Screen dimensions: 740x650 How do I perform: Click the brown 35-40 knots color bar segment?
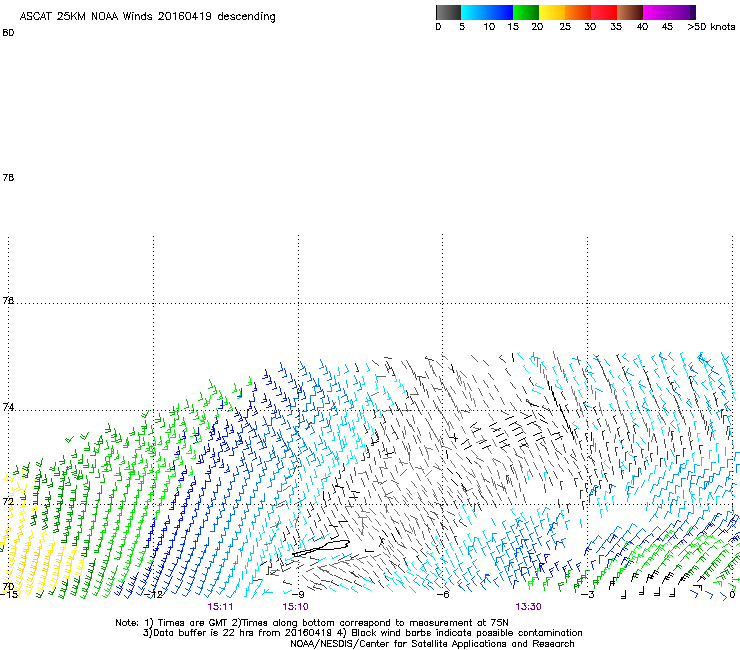coord(630,12)
